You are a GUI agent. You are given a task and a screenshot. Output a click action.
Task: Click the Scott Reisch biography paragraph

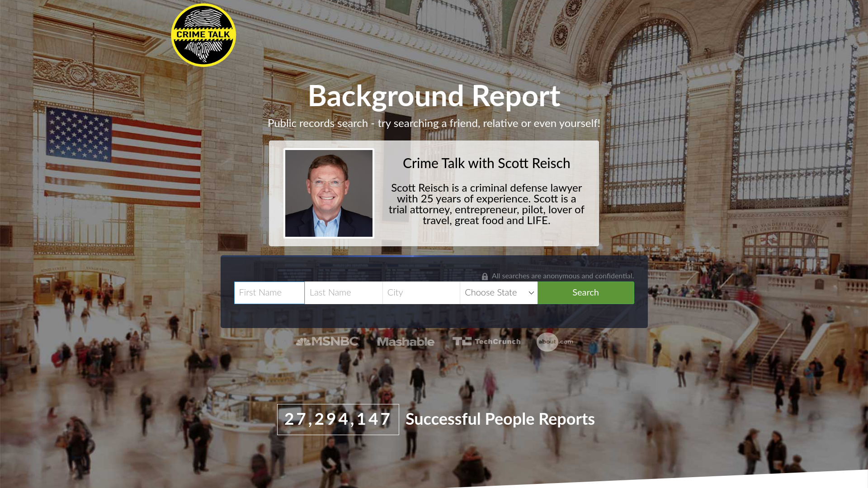click(x=486, y=204)
